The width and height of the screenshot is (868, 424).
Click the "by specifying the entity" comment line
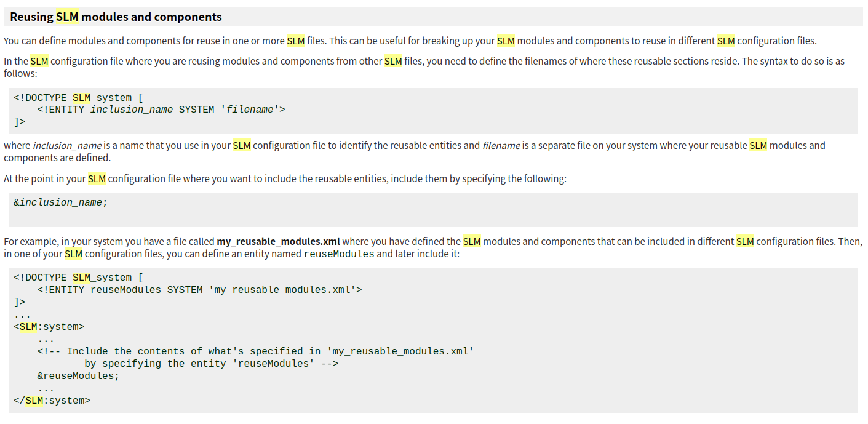[211, 364]
